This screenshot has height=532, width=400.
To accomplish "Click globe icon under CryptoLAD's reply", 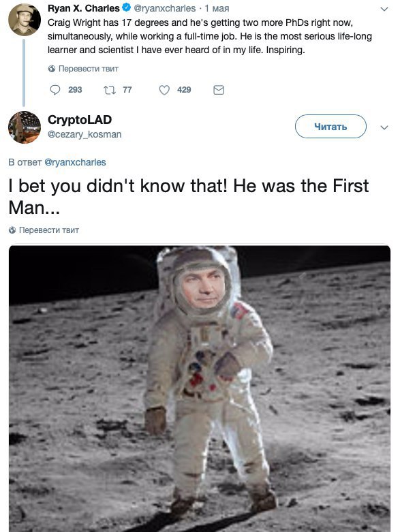I will [x=12, y=230].
